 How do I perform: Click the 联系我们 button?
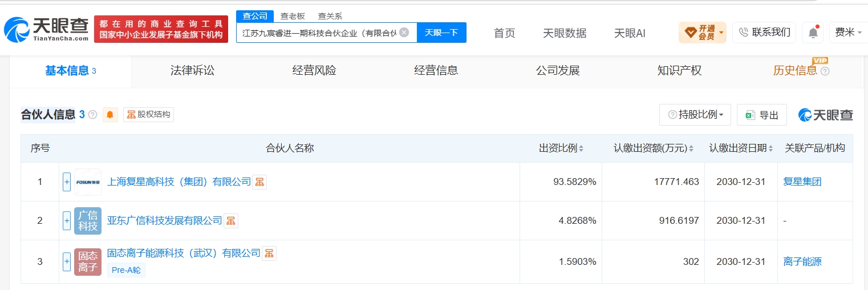[764, 33]
